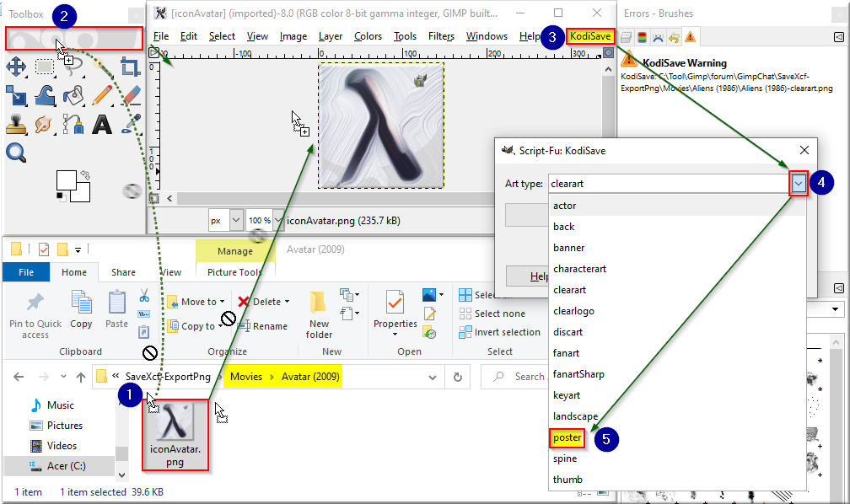Screen dimensions: 850x504
Task: Click the Explorer Search input box
Action: [514, 378]
